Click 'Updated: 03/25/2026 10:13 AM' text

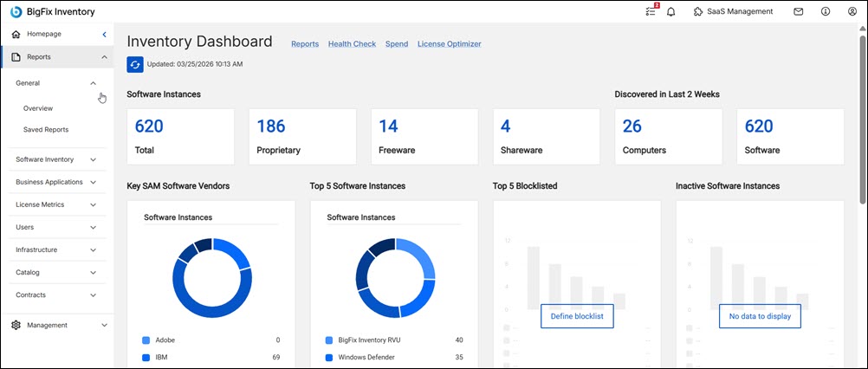pyautogui.click(x=195, y=64)
